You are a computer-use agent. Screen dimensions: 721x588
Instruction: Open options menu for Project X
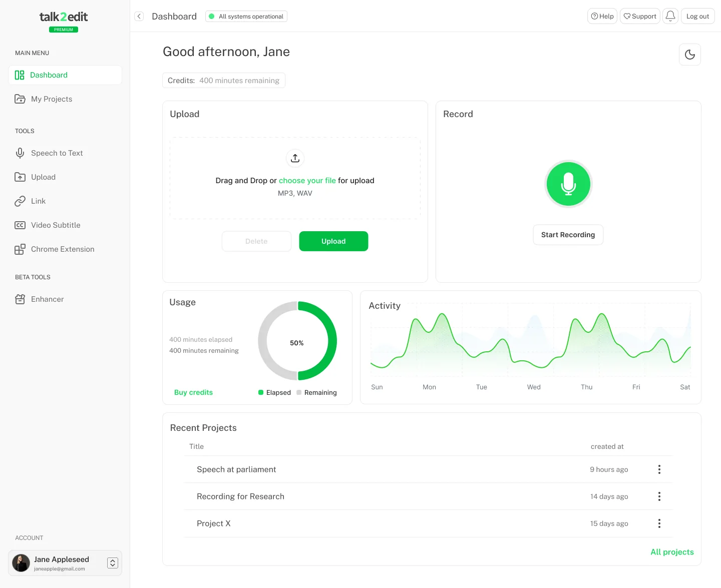[x=659, y=523]
